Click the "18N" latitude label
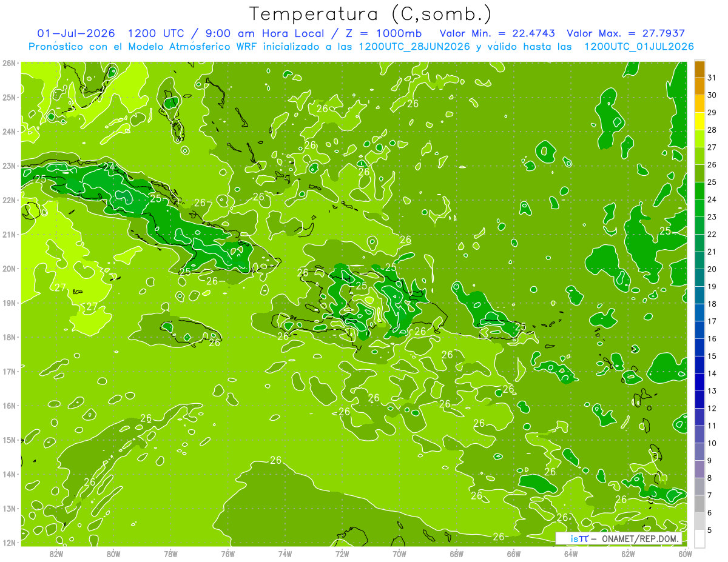 9,337
